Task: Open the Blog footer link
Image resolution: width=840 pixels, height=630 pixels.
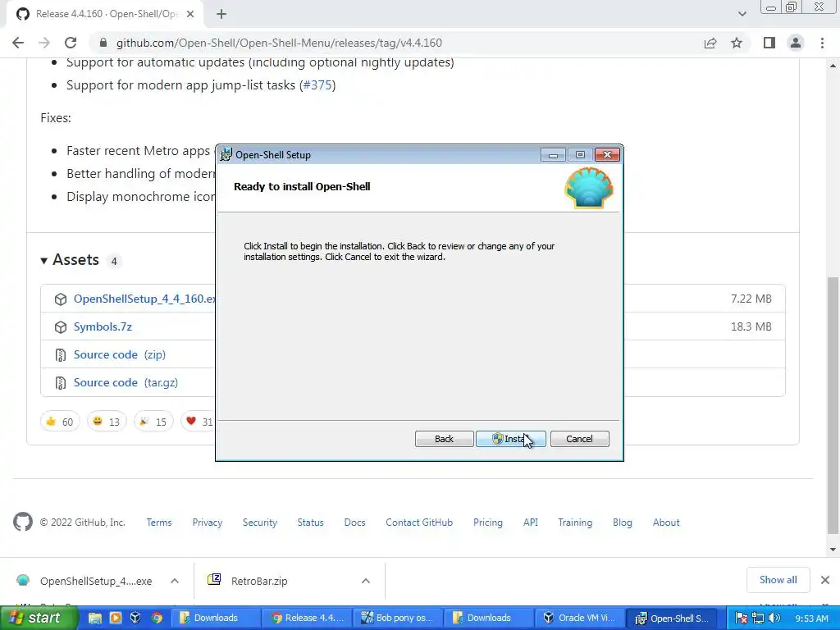Action: (623, 523)
